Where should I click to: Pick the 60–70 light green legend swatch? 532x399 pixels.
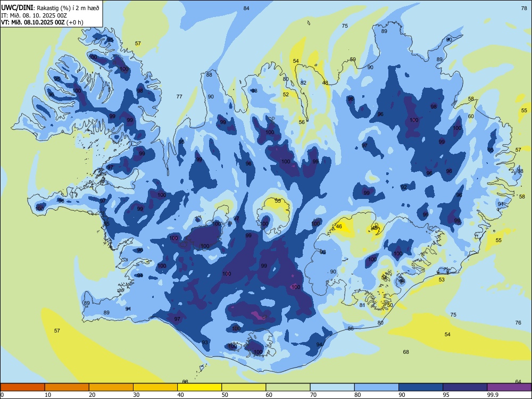288,387
